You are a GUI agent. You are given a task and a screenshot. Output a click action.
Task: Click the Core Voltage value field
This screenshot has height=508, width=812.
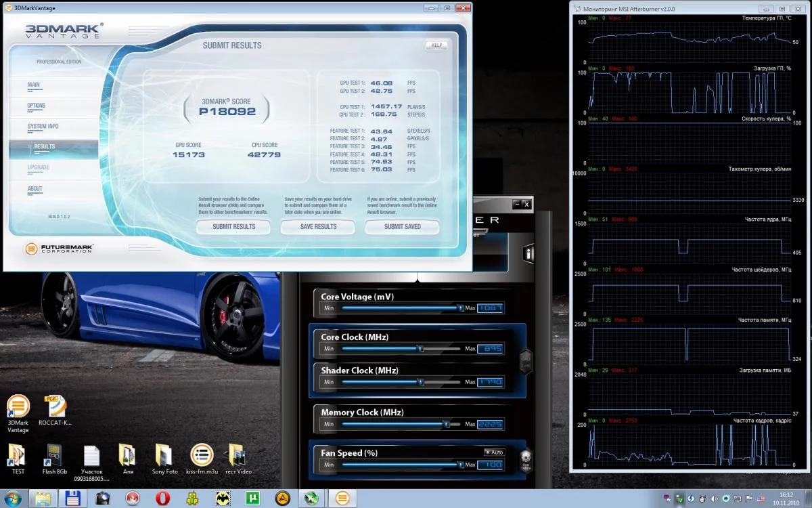click(490, 308)
